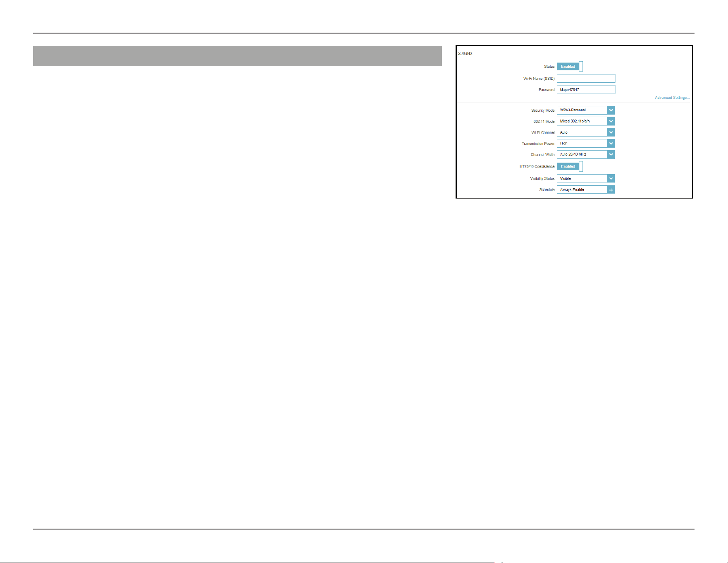The height and width of the screenshot is (563, 728).
Task: Open the Wi-Fi Channel dropdown set to Auto
Action: pyautogui.click(x=585, y=132)
